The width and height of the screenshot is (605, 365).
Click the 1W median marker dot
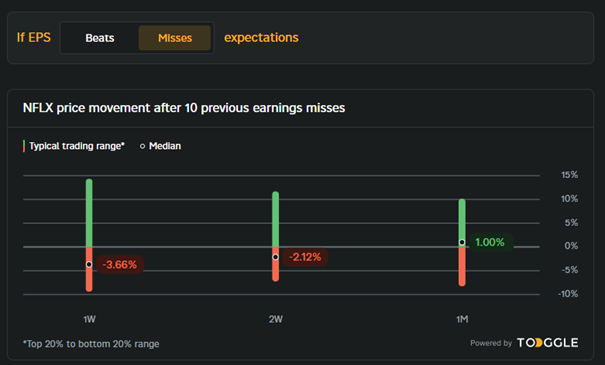[89, 264]
